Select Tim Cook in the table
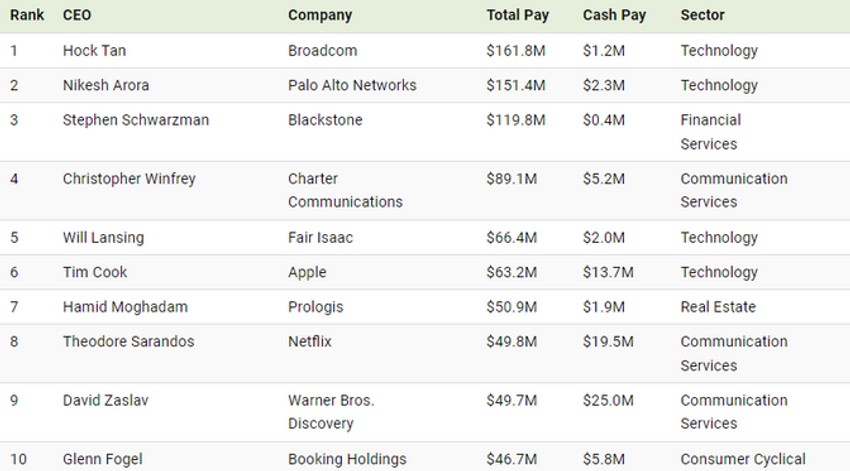This screenshot has height=471, width=850. [x=95, y=272]
